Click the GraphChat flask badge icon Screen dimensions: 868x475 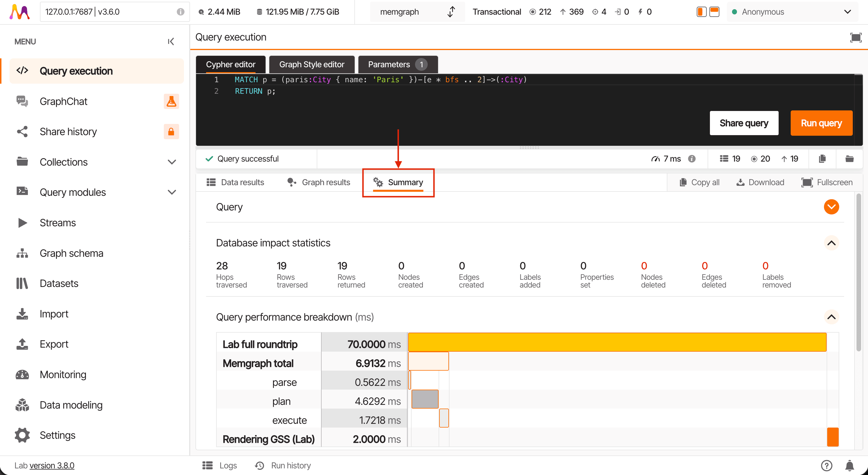pyautogui.click(x=171, y=101)
